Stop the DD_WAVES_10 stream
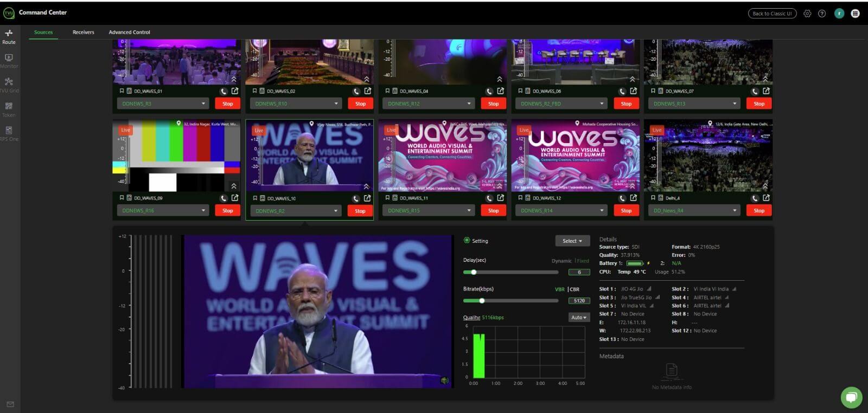 360,211
